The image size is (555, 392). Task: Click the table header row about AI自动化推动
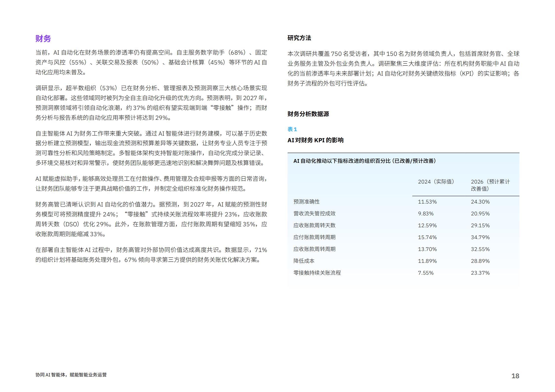click(x=364, y=161)
